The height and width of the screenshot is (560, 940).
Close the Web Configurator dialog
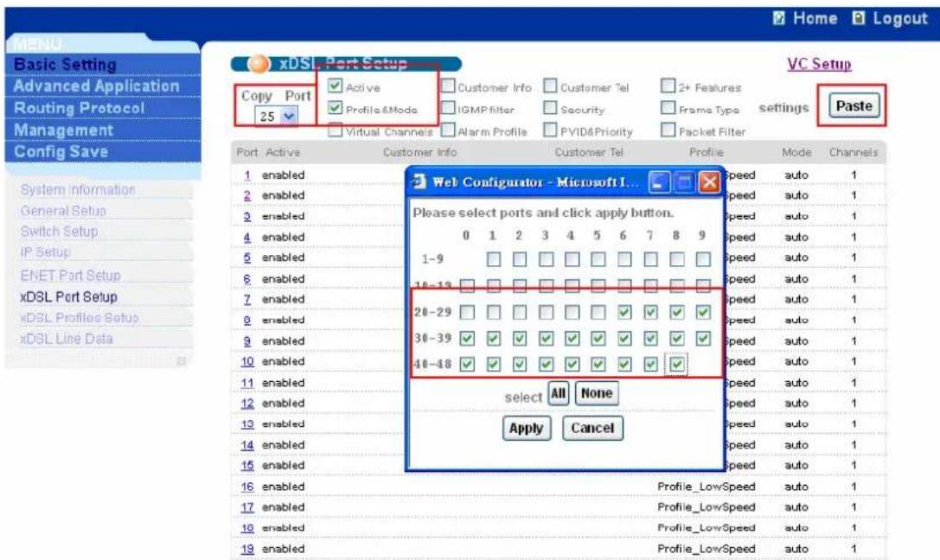click(x=708, y=181)
